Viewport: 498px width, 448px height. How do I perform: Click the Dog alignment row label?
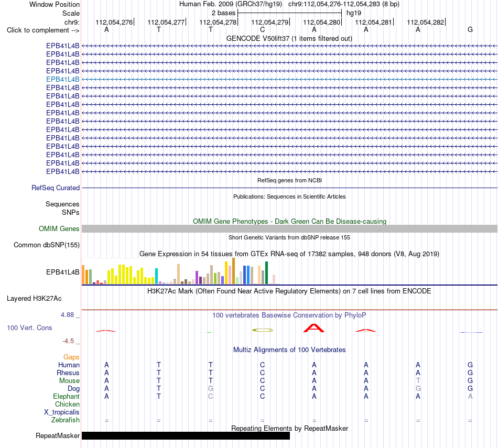click(x=73, y=389)
